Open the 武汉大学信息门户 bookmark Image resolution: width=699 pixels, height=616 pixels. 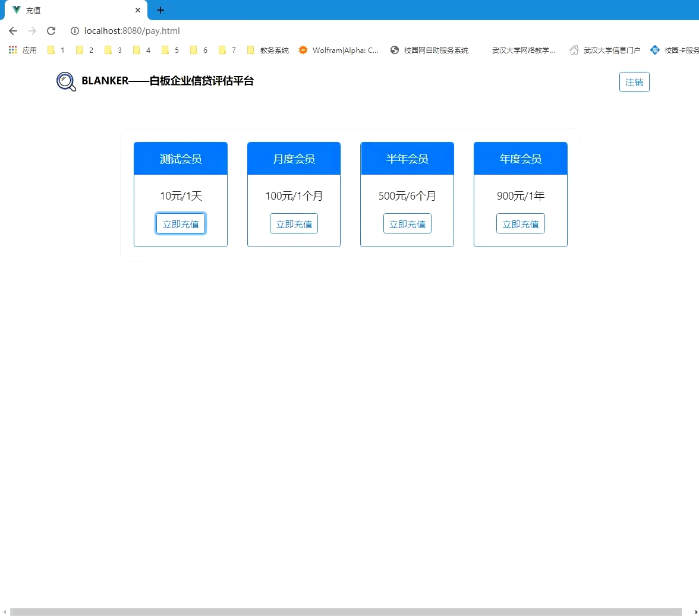605,50
